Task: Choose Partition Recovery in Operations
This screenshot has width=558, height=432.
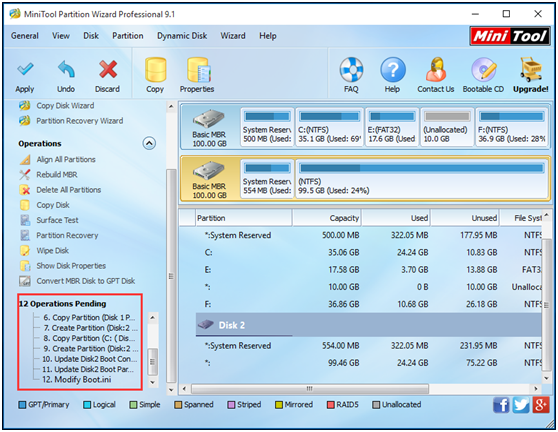Action: click(x=59, y=236)
